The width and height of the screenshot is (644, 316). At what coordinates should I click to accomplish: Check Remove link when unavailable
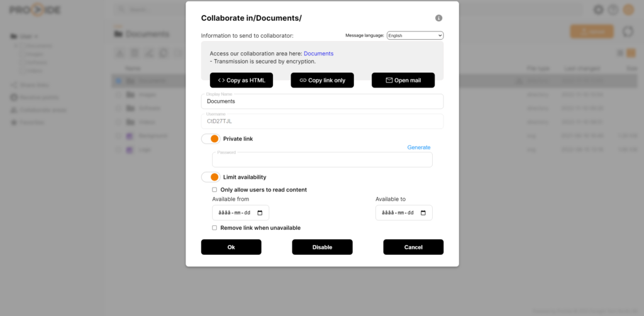click(214, 228)
